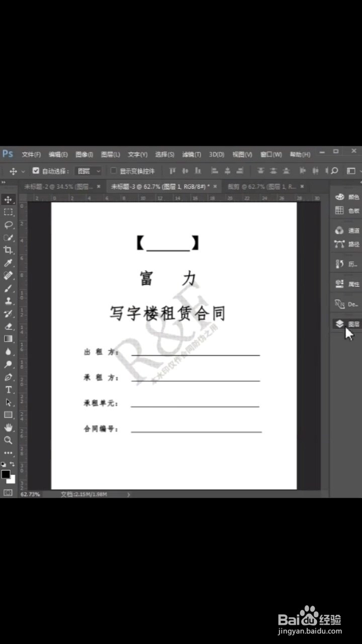The image size is (362, 644).
Task: Select the Crop tool
Action: 8,250
